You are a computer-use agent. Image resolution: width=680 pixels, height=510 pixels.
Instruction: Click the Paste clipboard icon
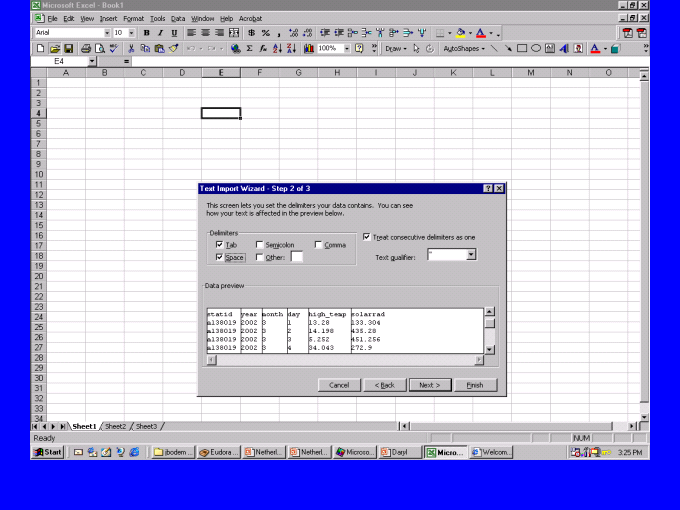(160, 49)
